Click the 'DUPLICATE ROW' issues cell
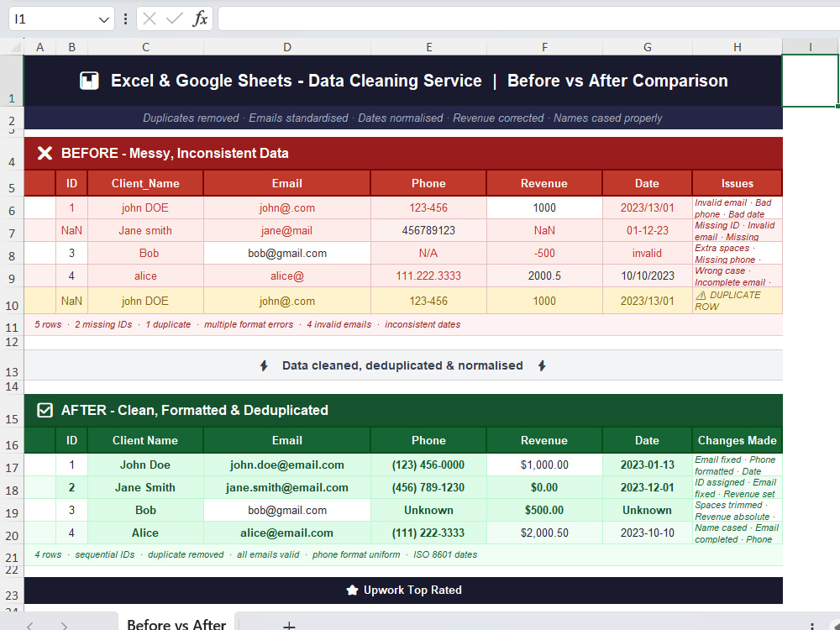The width and height of the screenshot is (840, 630). (738, 301)
